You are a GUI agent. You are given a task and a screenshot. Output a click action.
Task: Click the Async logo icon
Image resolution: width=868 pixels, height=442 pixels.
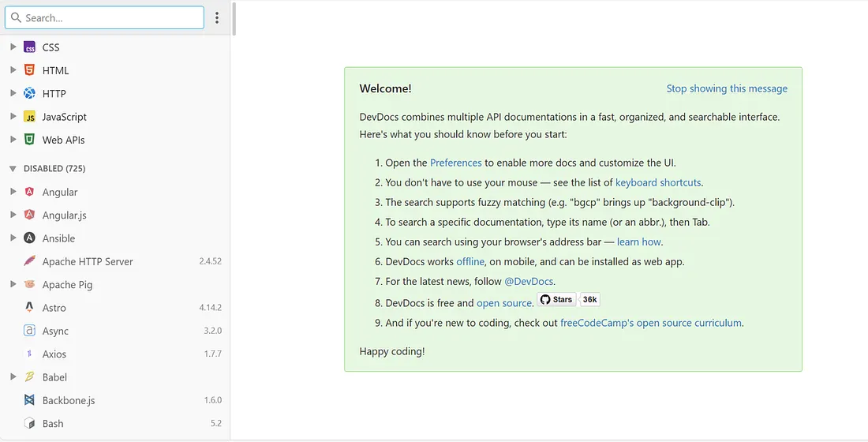[29, 331]
